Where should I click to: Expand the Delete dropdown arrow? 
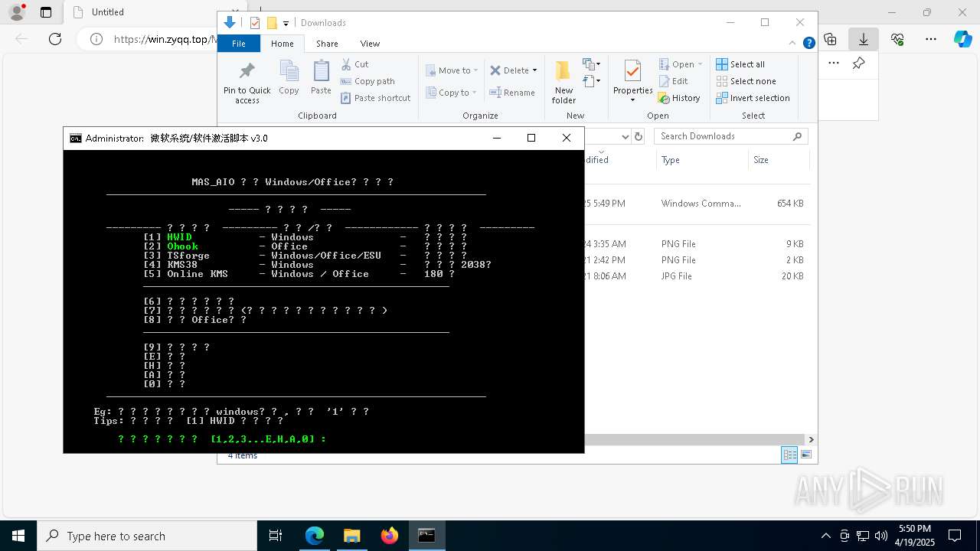click(534, 70)
